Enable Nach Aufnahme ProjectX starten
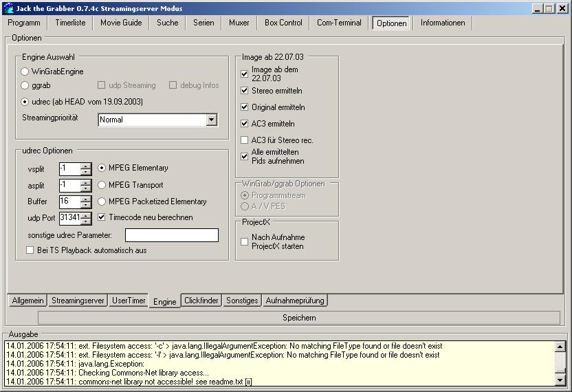The image size is (572, 392). pyautogui.click(x=245, y=241)
